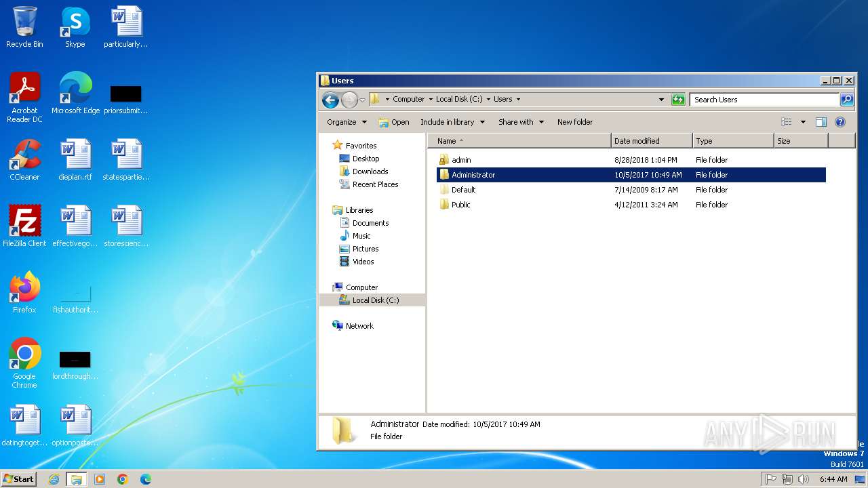
Task: Open Chrome from the taskbar
Action: tap(123, 479)
